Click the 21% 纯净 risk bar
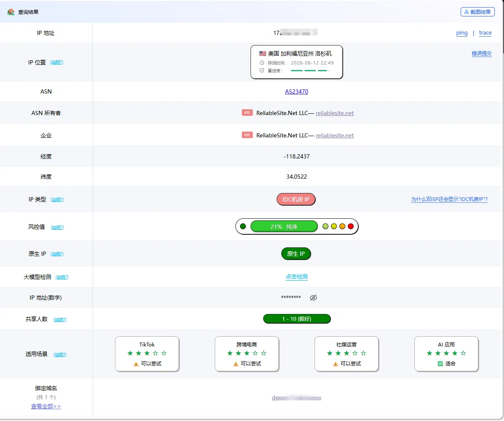 (284, 226)
